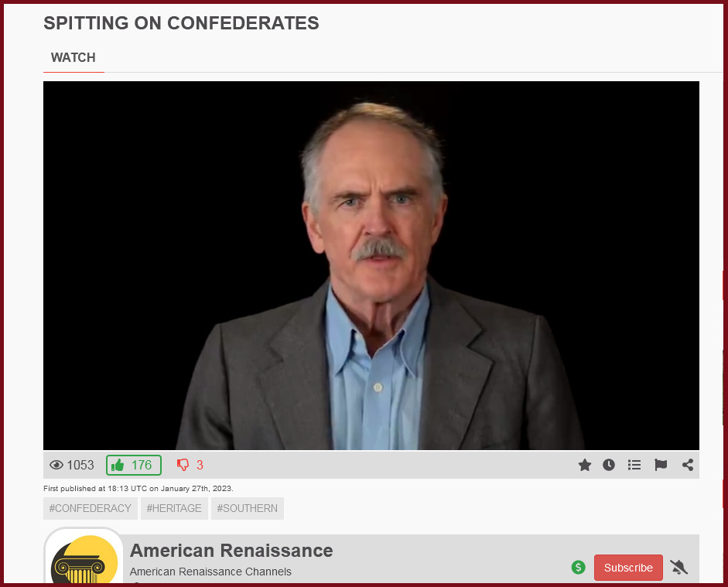Open the #HERITAGE hashtag
The width and height of the screenshot is (728, 587).
click(x=174, y=509)
